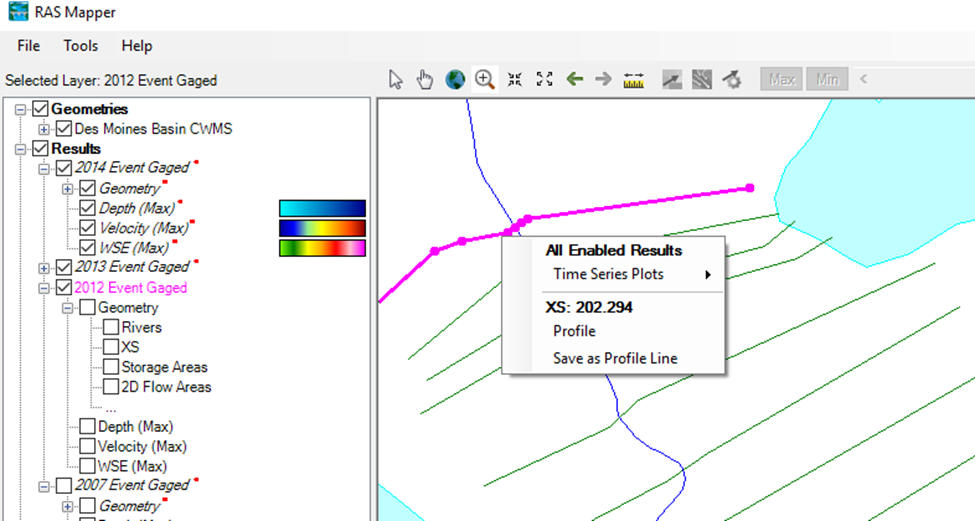Open the File menu
The width and height of the screenshot is (975, 521).
pyautogui.click(x=29, y=46)
